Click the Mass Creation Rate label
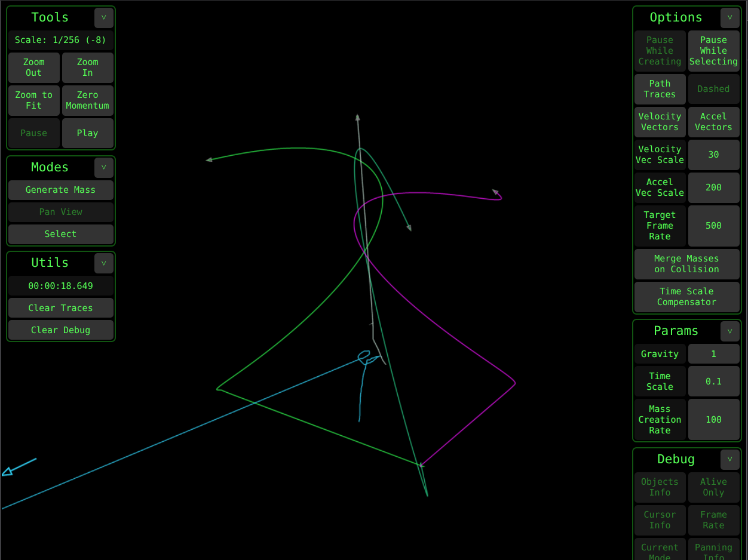This screenshot has height=560, width=748. pyautogui.click(x=660, y=420)
